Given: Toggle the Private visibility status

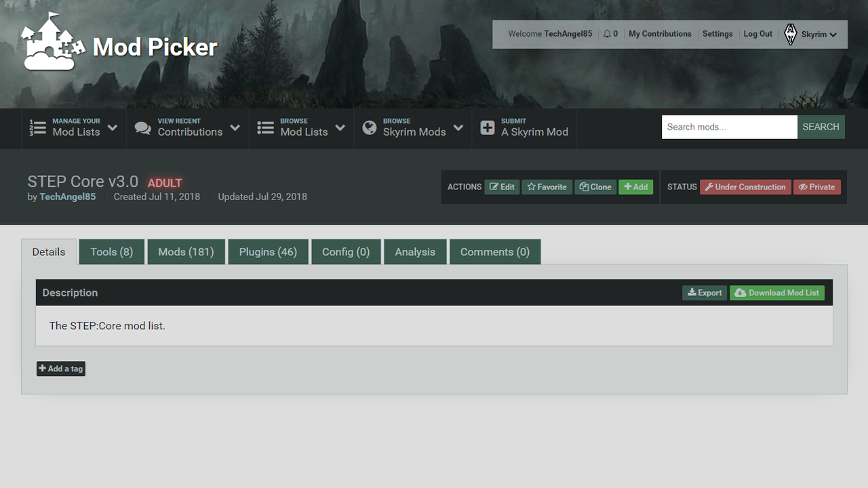Looking at the screenshot, I should [816, 187].
